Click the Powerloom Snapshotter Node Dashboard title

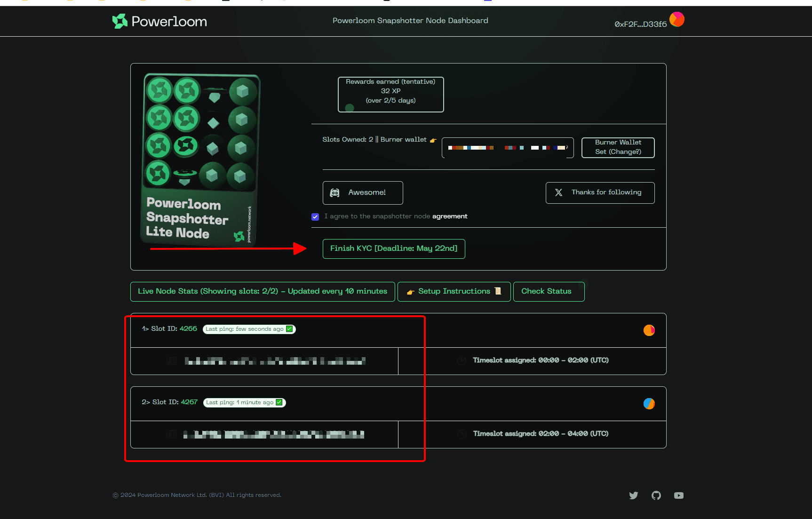[x=410, y=20]
